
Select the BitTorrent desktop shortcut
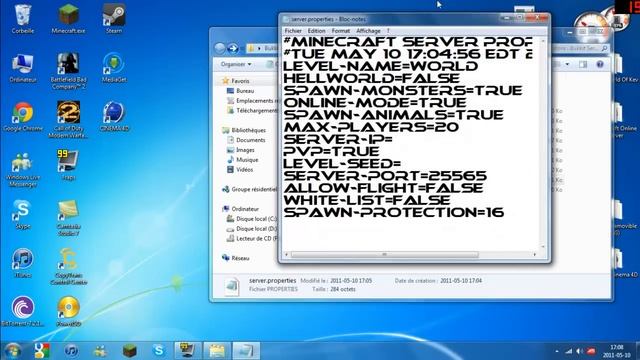pyautogui.click(x=23, y=311)
